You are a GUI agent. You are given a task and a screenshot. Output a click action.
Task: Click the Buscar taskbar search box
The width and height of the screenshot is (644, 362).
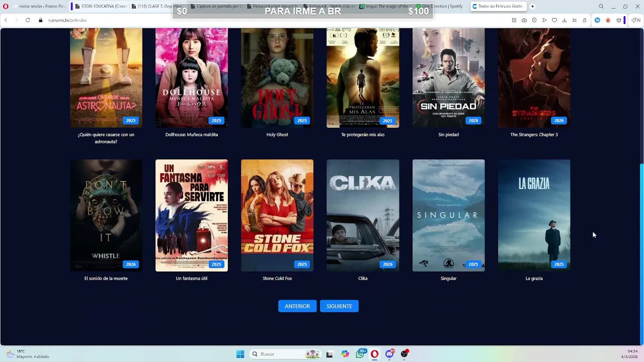coord(285,354)
